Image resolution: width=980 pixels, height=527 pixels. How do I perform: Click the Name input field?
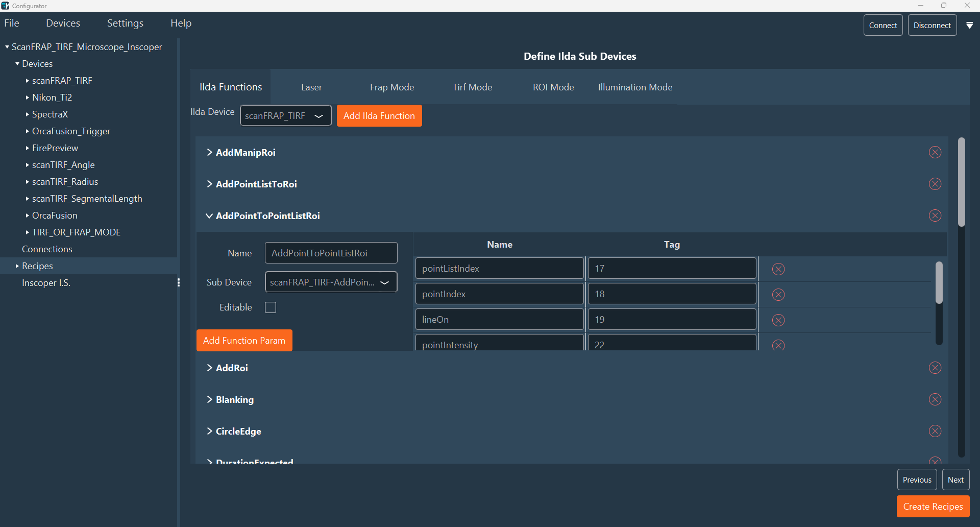[331, 253]
